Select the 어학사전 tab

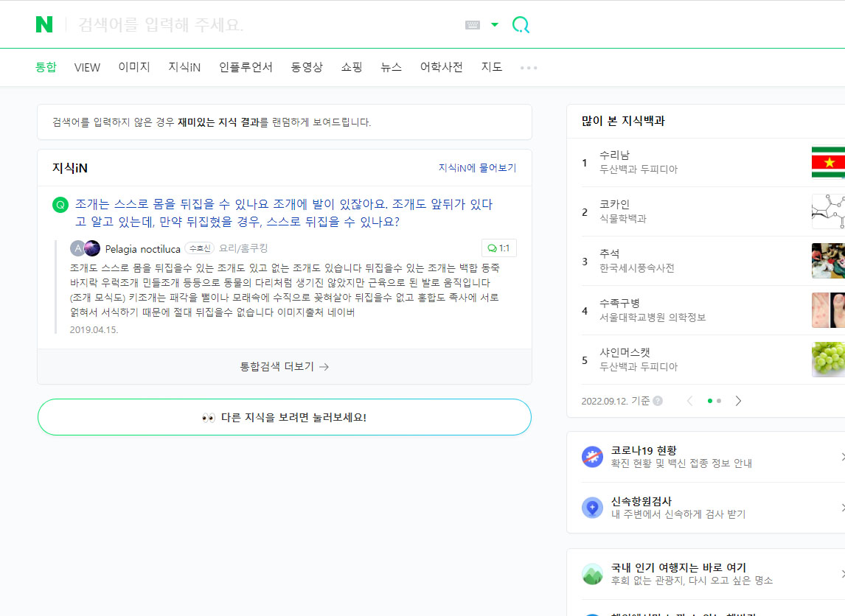pos(442,67)
